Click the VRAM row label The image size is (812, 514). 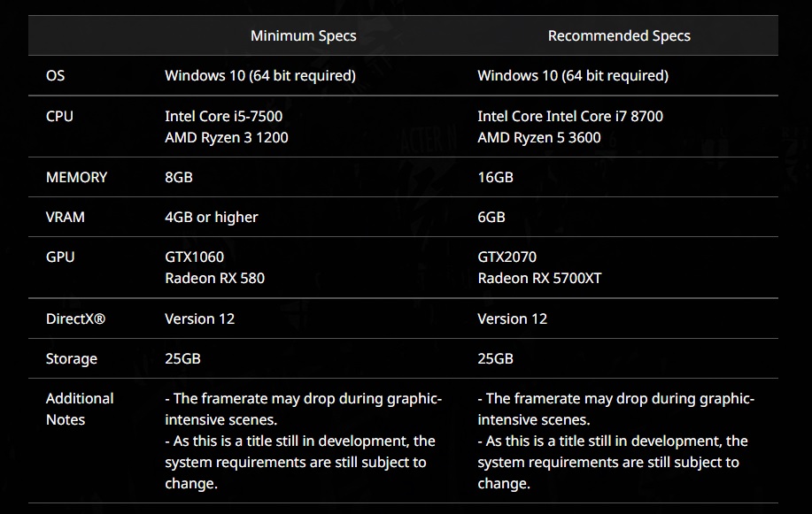pos(66,217)
